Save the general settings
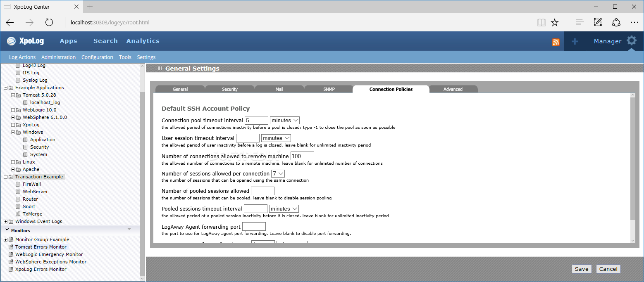The image size is (644, 282). click(582, 269)
